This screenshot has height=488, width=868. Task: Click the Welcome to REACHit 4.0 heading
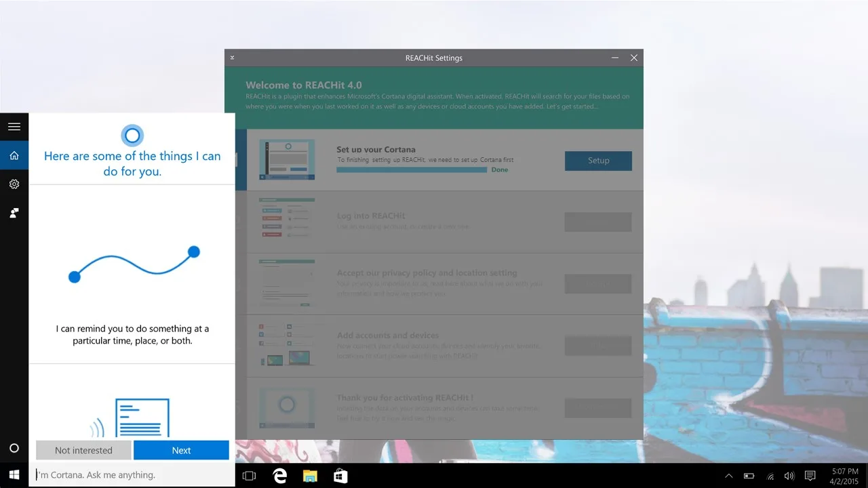304,85
